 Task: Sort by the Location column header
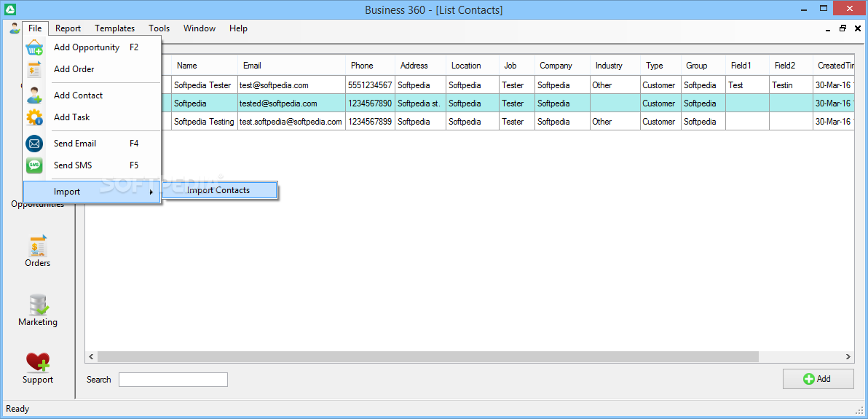472,66
